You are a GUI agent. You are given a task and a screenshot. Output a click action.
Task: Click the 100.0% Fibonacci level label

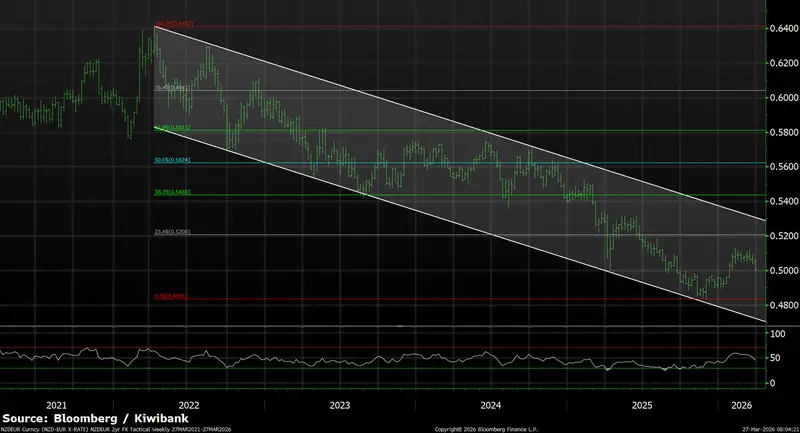click(x=173, y=23)
